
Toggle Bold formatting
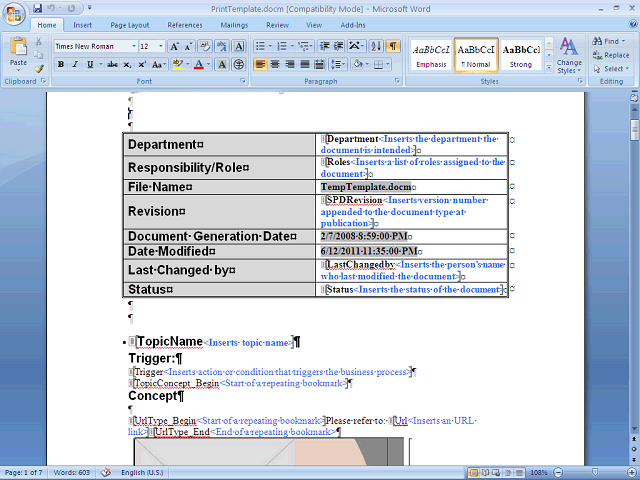pos(61,64)
